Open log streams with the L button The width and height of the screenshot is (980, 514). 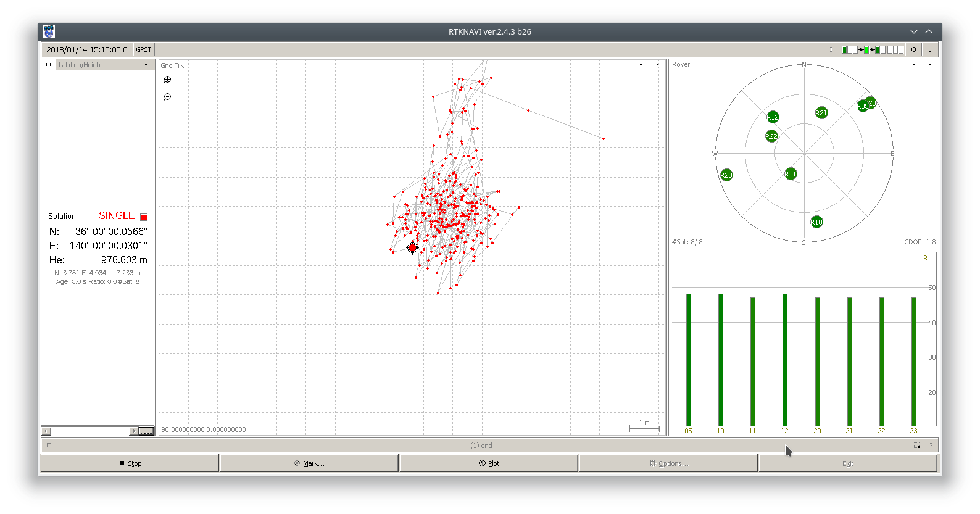pyautogui.click(x=930, y=49)
